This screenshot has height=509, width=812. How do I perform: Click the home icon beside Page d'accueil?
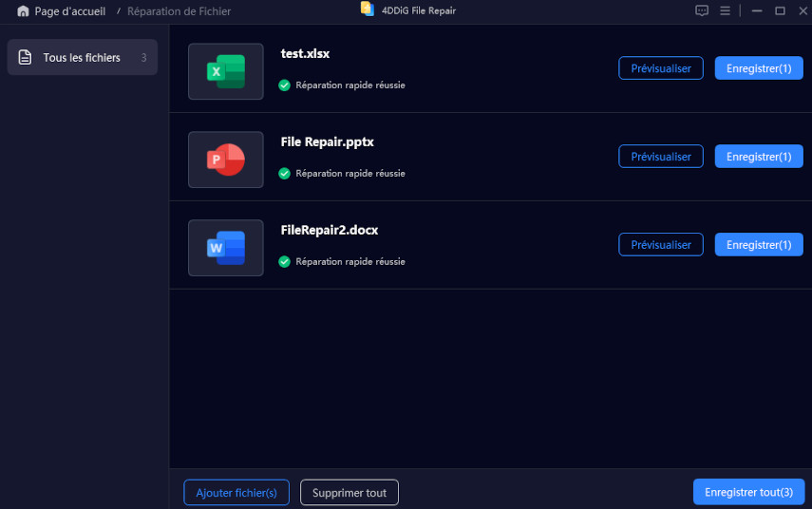pos(23,11)
